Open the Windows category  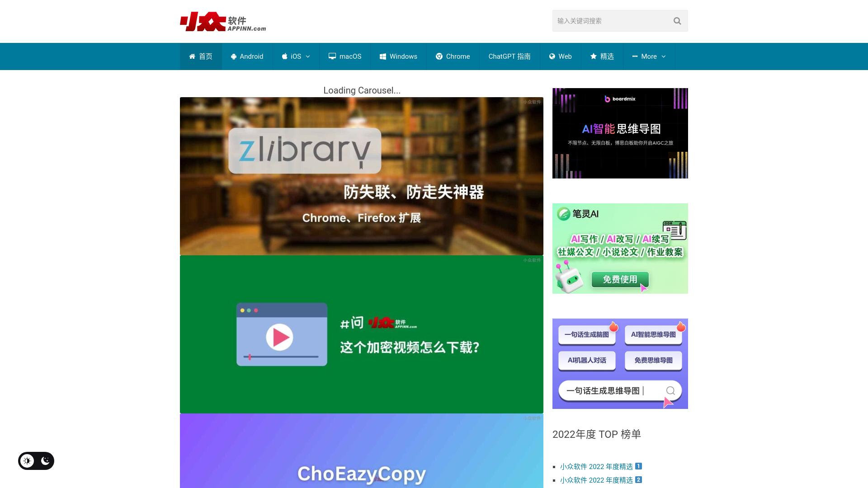(398, 56)
